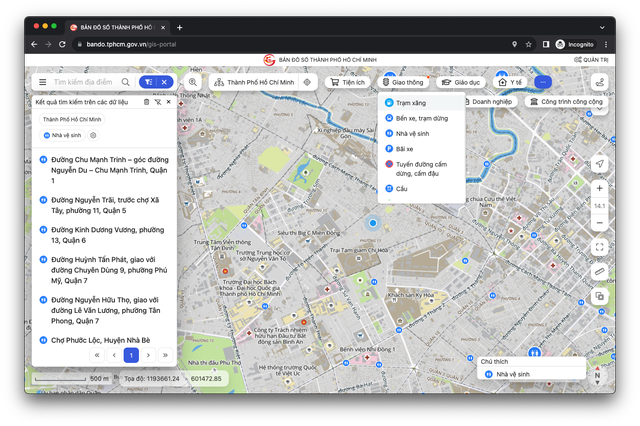Clear the filter with the blue X
This screenshot has height=426, width=640.
coord(164,82)
